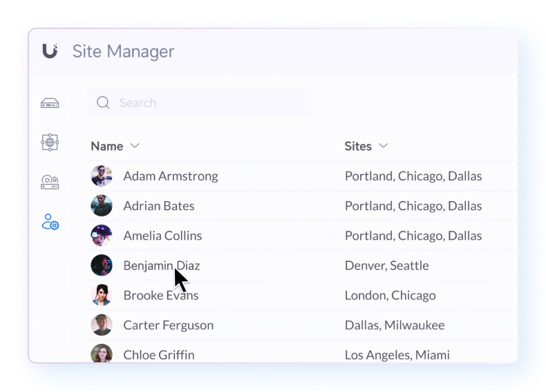Click the London, Chicago sites cell
The image size is (546, 392).
click(390, 295)
